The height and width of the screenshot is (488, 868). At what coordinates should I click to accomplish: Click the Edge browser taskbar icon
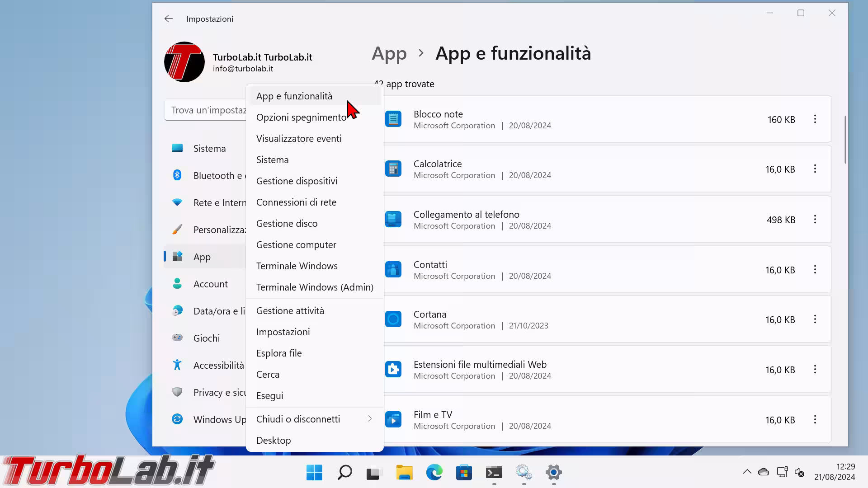pos(434,473)
